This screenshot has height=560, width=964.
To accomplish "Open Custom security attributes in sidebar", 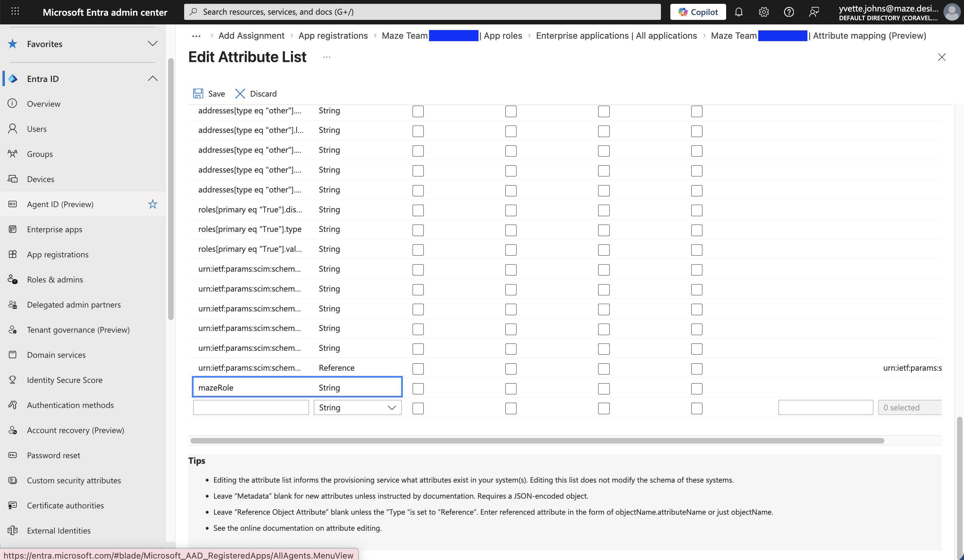I will click(x=74, y=480).
